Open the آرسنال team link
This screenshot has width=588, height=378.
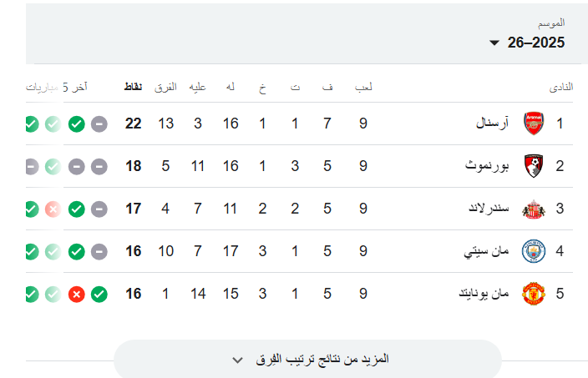click(x=492, y=124)
